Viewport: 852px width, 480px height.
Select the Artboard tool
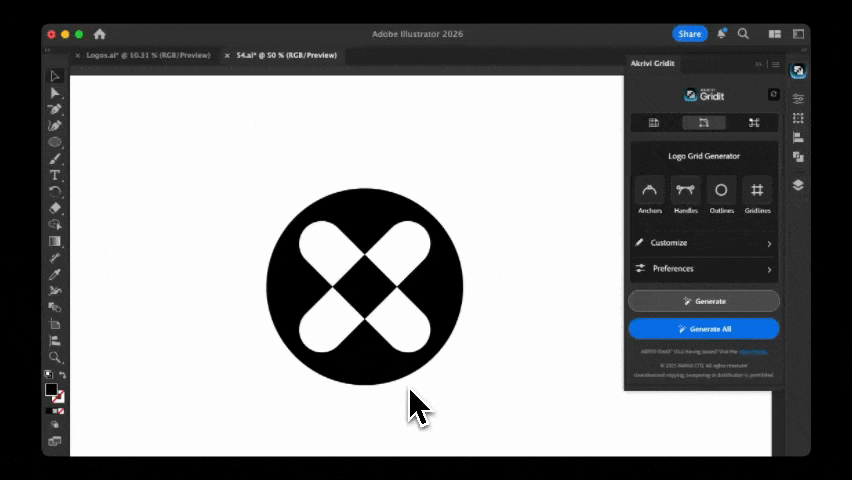55,325
